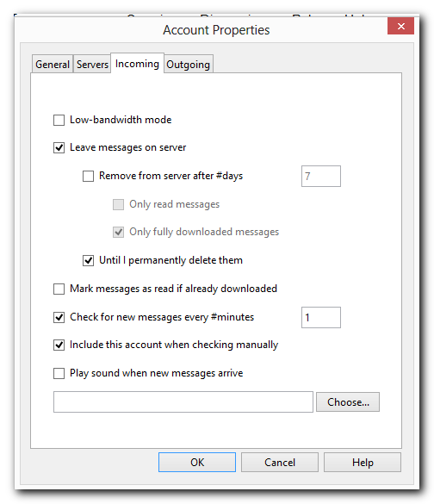The image size is (434, 504).
Task: Enable Remove from server after #days
Action: pos(88,176)
